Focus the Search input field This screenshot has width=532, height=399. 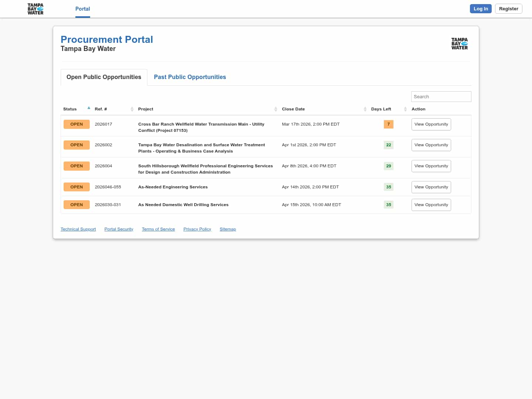click(441, 97)
